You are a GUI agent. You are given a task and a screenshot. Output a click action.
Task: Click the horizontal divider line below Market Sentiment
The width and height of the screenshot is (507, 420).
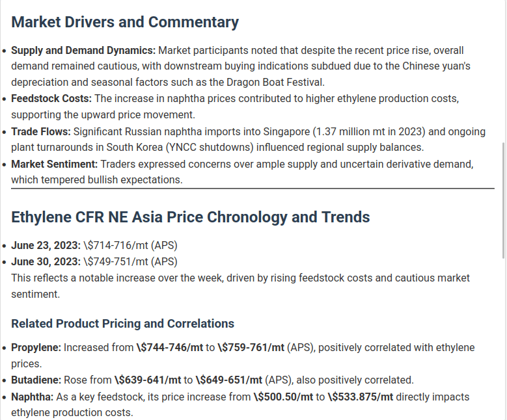[x=253, y=189]
